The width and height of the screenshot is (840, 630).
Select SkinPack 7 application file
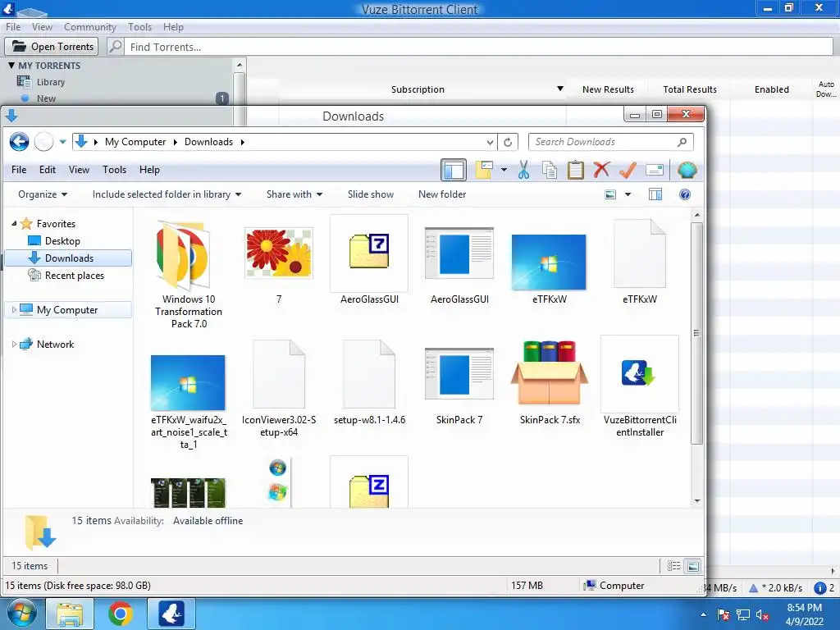[459, 386]
